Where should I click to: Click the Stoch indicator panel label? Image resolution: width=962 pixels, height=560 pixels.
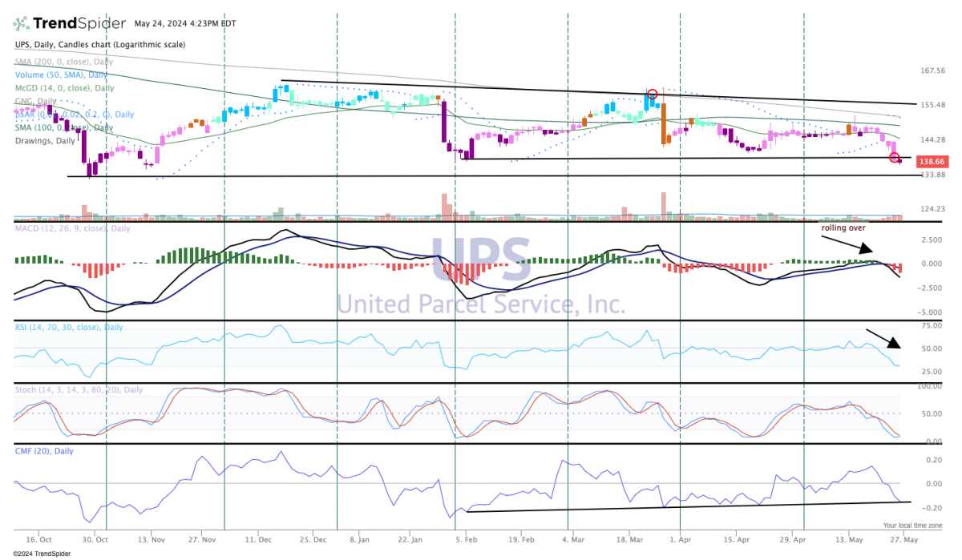(x=78, y=389)
